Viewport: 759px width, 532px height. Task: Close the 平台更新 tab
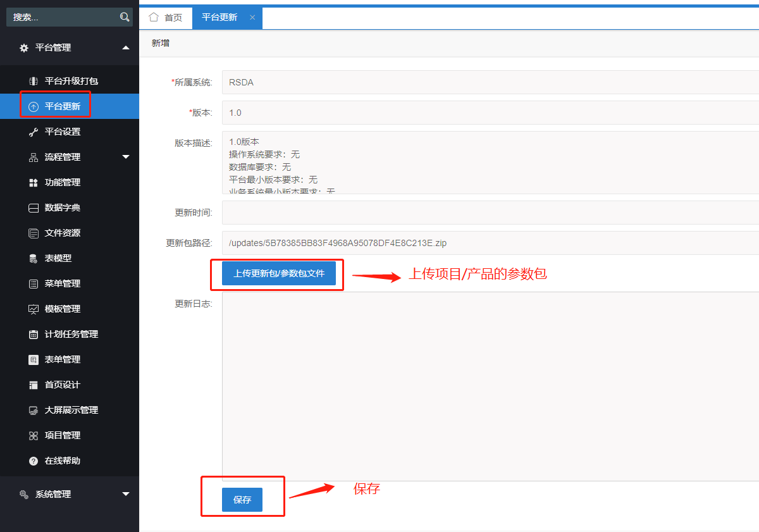click(252, 18)
